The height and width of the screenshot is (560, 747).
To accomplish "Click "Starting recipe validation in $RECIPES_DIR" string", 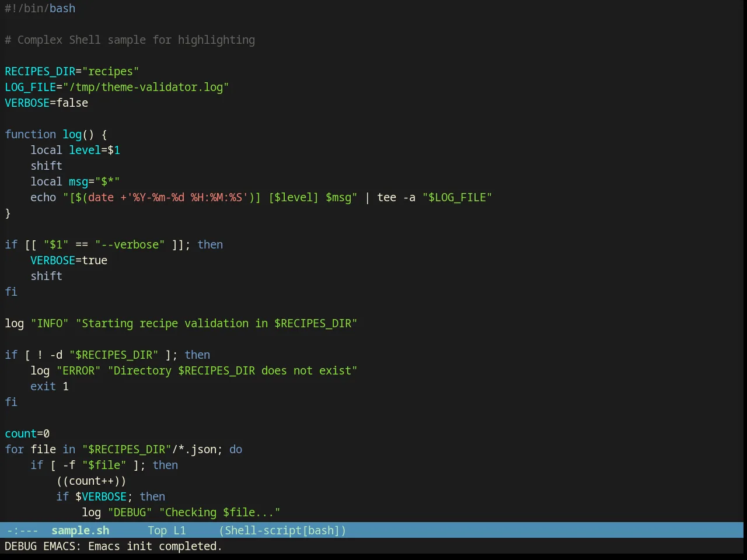I will [217, 323].
